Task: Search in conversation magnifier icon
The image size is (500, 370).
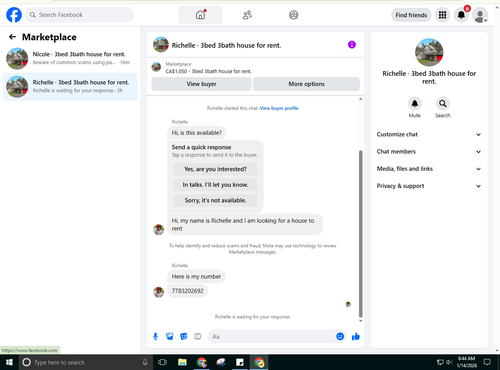Action: pos(443,104)
